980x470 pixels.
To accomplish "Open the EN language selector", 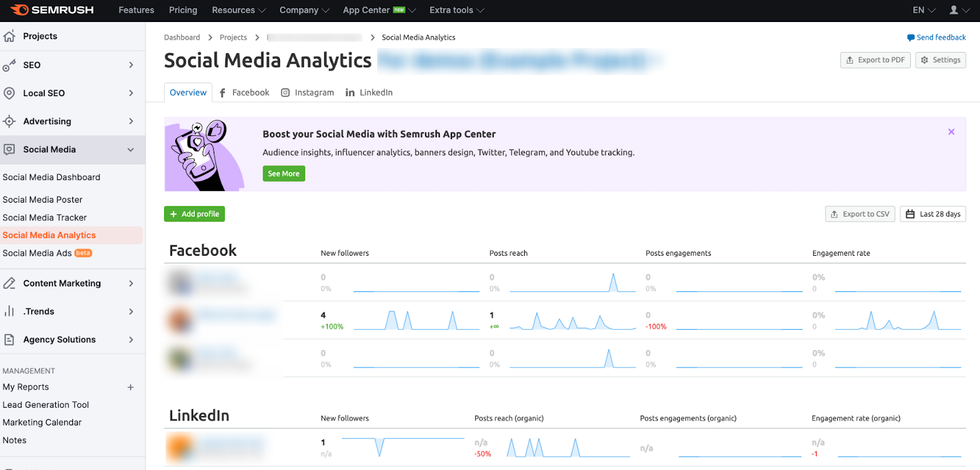I will (x=924, y=10).
